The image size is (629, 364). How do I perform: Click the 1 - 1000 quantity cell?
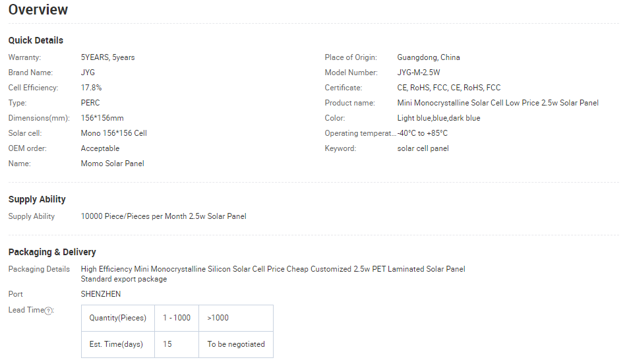pyautogui.click(x=177, y=318)
